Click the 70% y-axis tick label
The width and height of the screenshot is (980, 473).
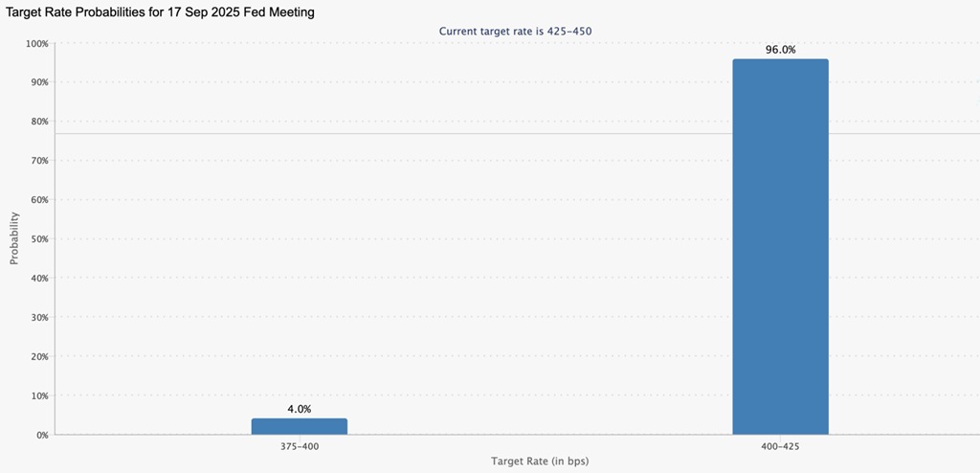38,161
